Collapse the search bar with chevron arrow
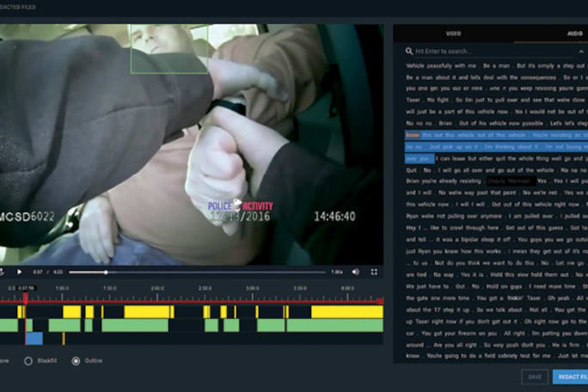 pos(582,52)
